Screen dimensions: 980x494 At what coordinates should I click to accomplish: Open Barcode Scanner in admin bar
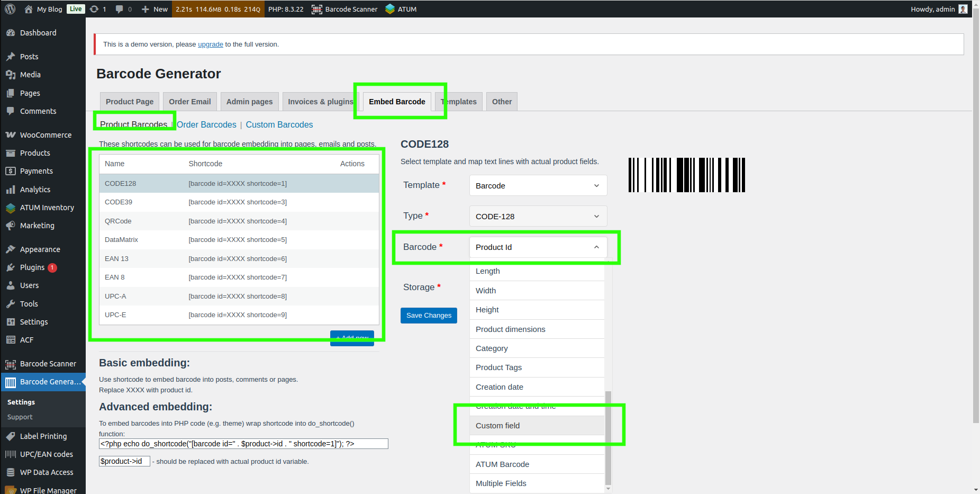(344, 9)
